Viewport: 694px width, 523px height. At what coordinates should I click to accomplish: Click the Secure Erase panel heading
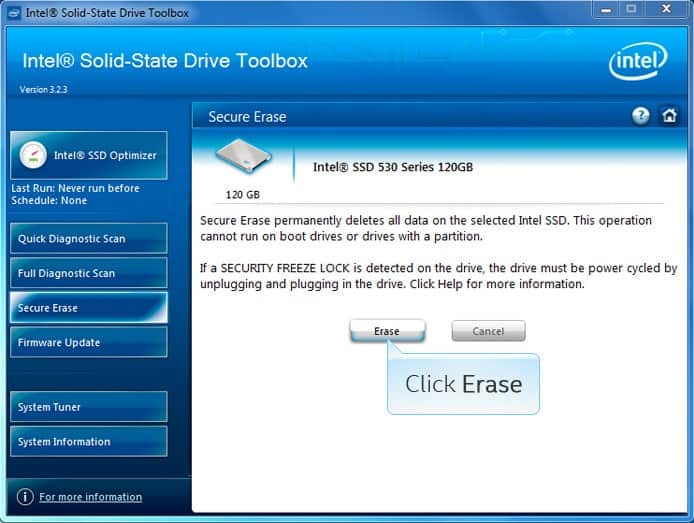pyautogui.click(x=247, y=117)
